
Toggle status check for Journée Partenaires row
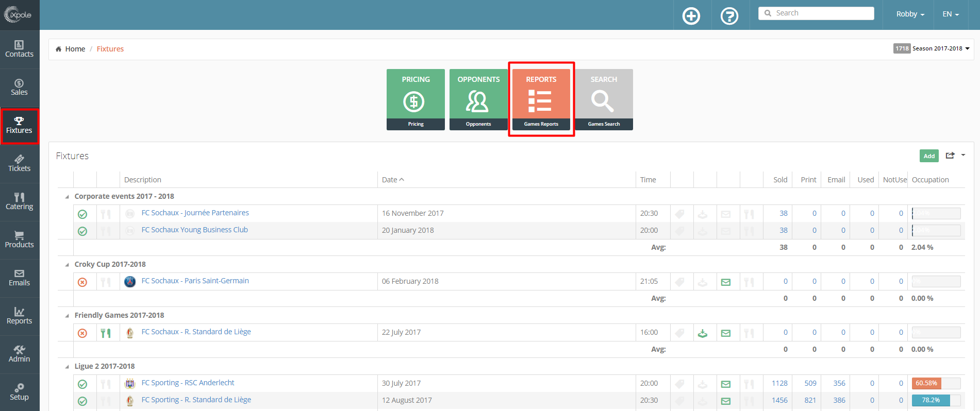click(82, 214)
